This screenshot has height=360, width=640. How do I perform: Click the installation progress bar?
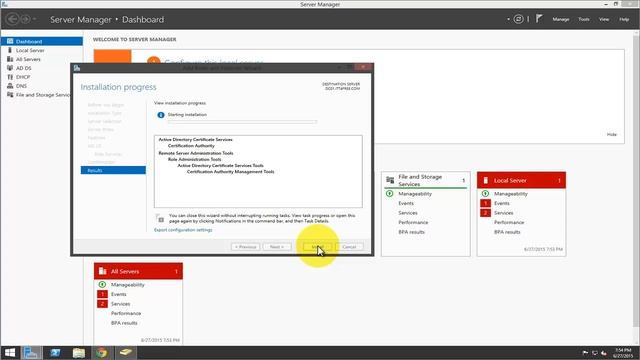coord(242,122)
